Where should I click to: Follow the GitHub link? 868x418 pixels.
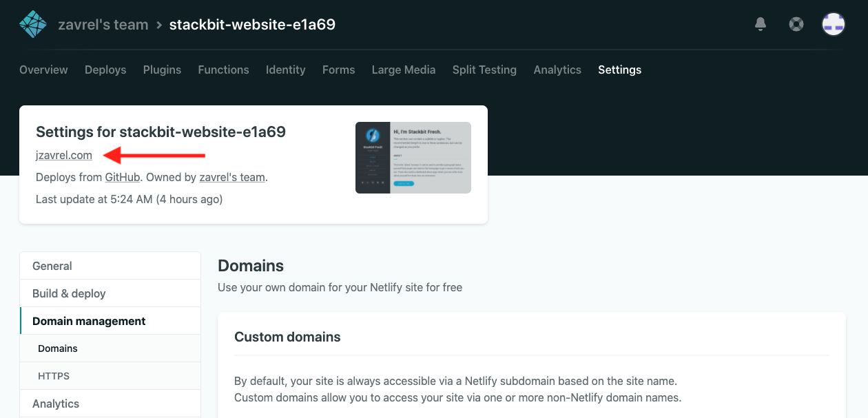point(123,177)
